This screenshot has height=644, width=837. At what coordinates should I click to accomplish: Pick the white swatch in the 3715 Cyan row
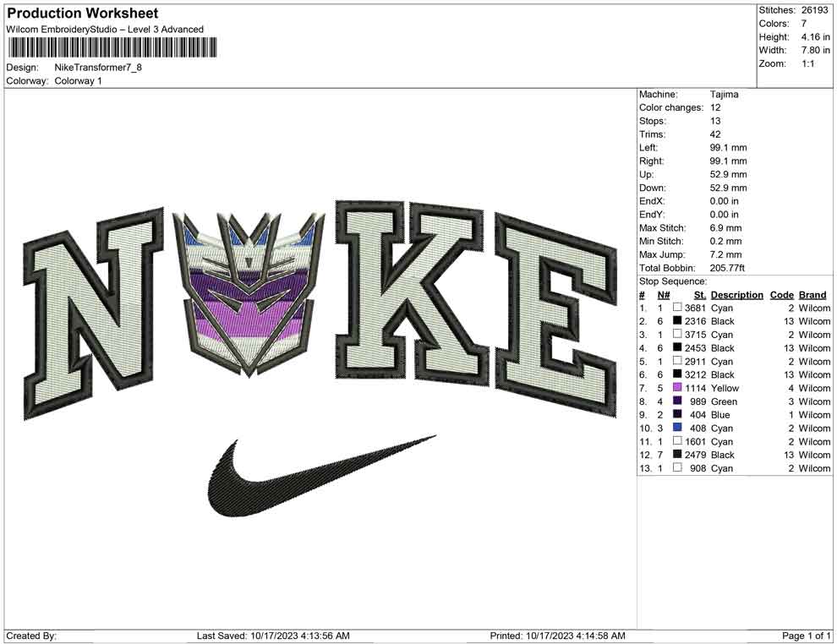677,334
